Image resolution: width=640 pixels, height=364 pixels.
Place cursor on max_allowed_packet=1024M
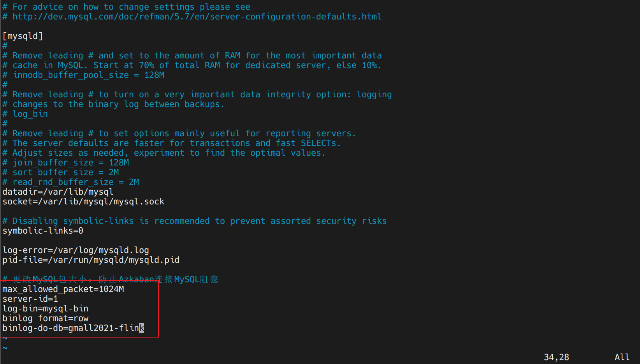63,289
